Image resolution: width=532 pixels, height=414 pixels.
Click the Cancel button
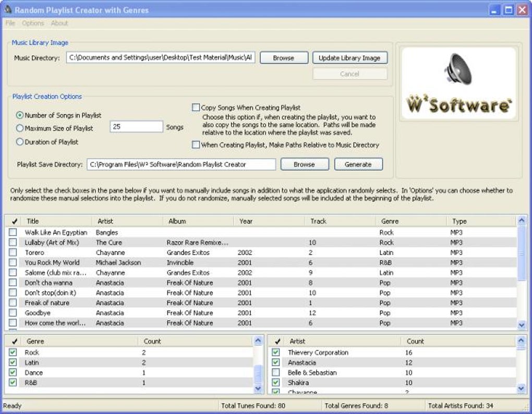click(x=349, y=74)
